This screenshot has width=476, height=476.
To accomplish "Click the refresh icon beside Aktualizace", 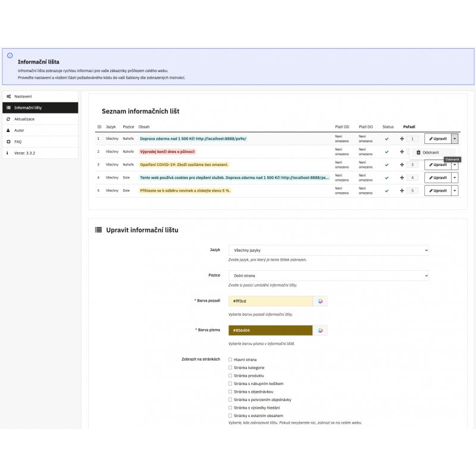I will pyautogui.click(x=8, y=119).
